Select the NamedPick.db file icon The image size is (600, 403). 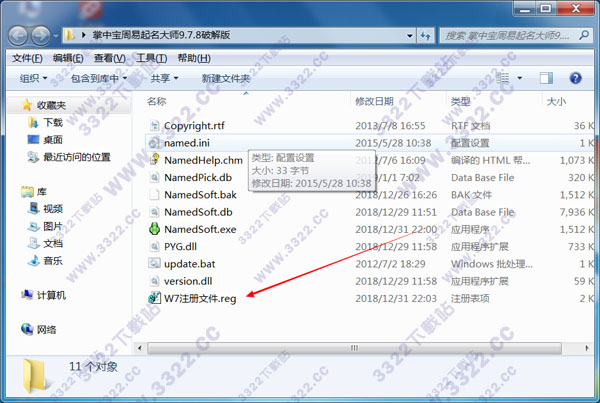[154, 177]
